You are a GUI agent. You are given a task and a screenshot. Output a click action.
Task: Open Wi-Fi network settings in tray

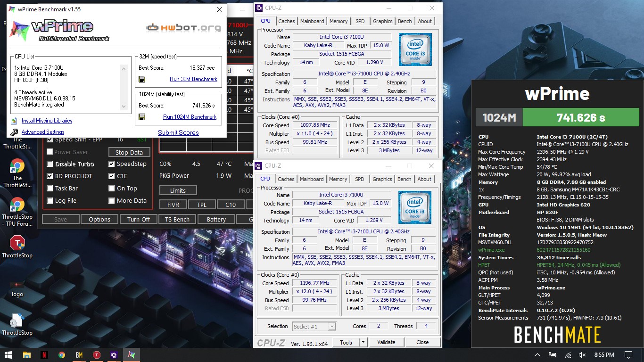(568, 355)
